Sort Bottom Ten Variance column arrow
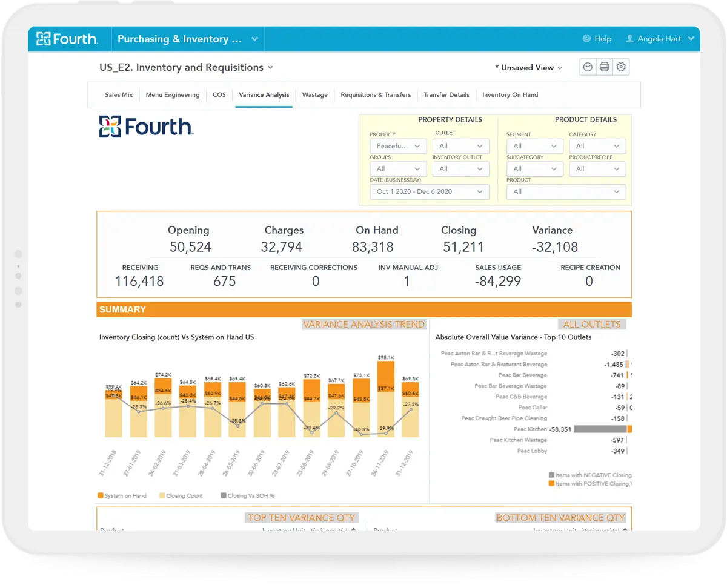The image size is (727, 588). coord(625,530)
